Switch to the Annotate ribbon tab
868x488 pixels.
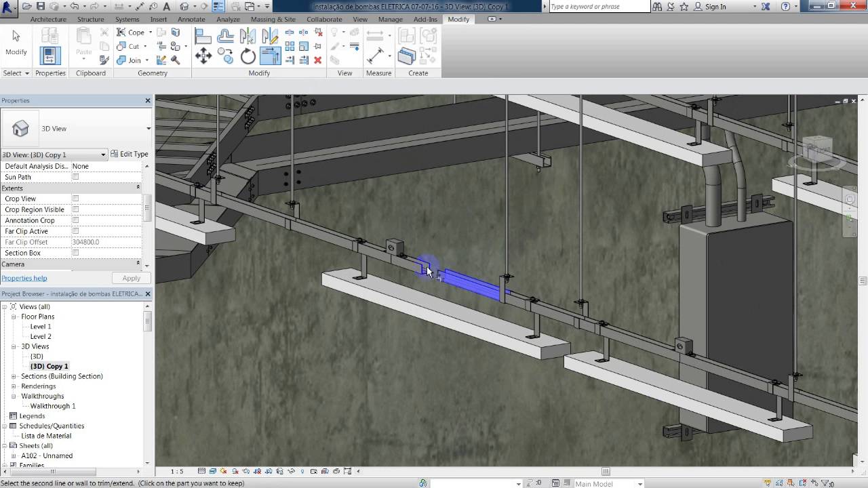(191, 19)
